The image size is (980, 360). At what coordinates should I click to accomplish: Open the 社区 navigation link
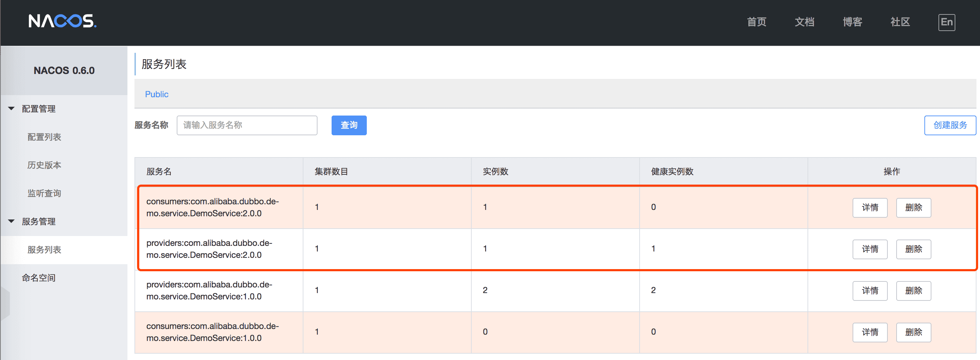[x=900, y=22]
